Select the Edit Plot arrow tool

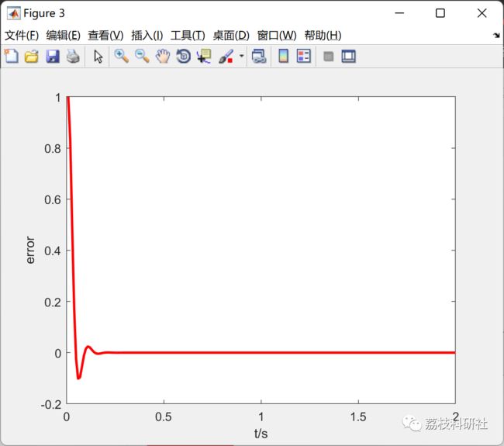[x=98, y=57]
